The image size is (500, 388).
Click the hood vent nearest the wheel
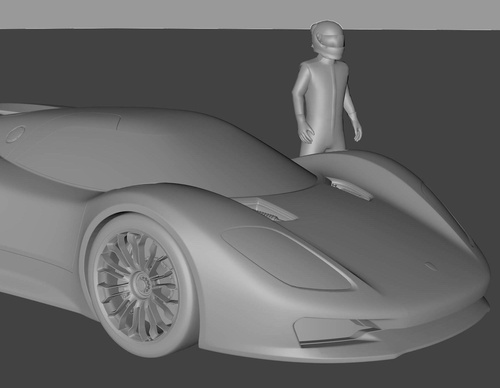point(269,209)
